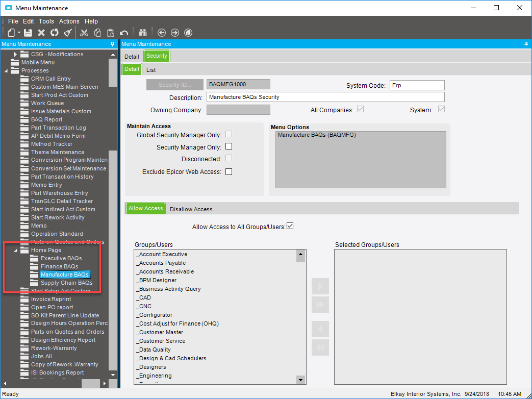Open the Actions menu

pos(69,21)
